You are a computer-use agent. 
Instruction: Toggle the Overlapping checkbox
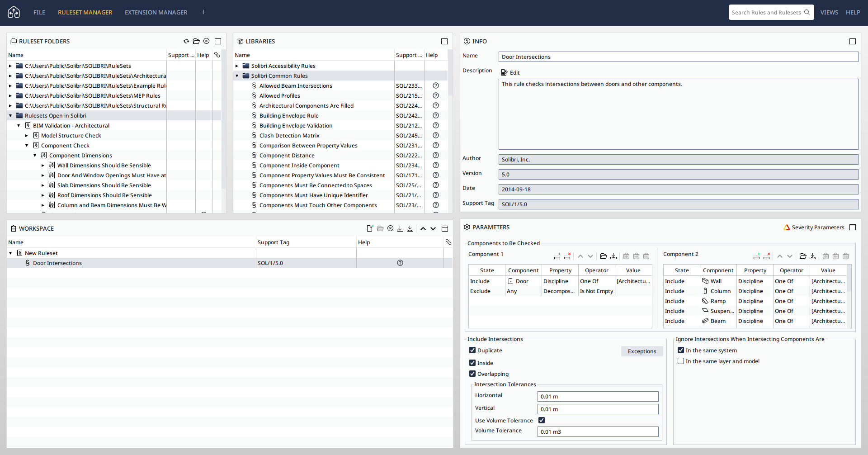472,374
